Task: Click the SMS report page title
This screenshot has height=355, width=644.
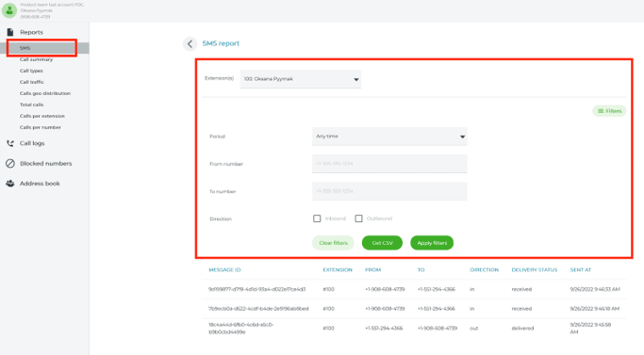Action: [x=221, y=43]
